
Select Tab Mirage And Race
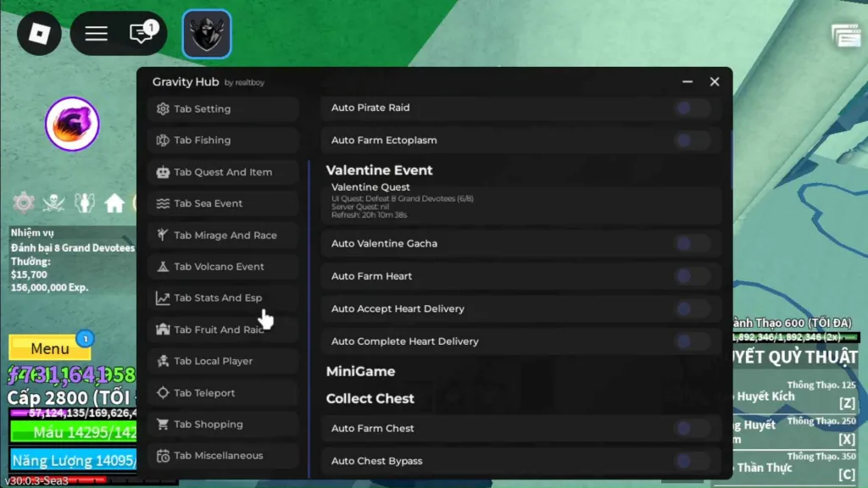[224, 236]
